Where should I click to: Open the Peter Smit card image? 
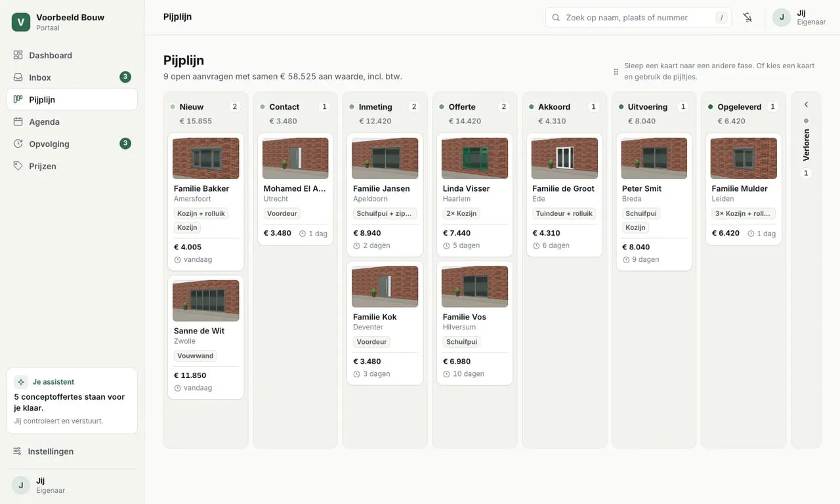654,158
